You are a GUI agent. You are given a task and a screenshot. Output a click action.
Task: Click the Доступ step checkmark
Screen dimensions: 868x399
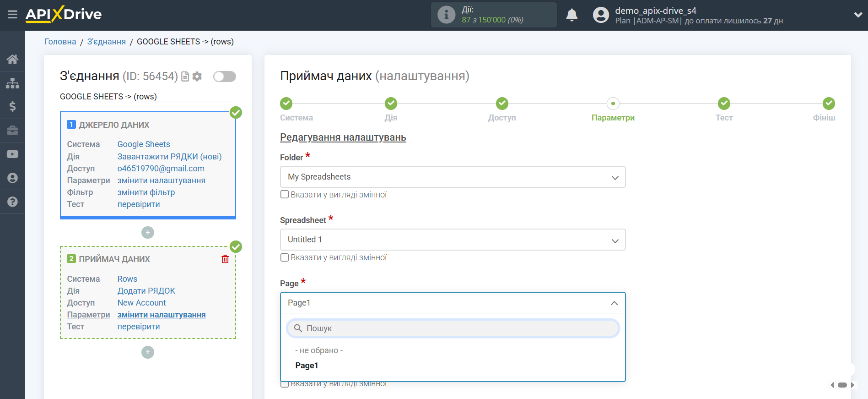(x=502, y=104)
